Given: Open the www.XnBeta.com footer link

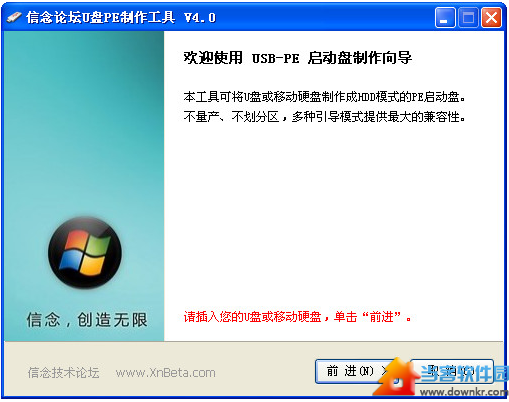Looking at the screenshot, I should click(x=165, y=372).
